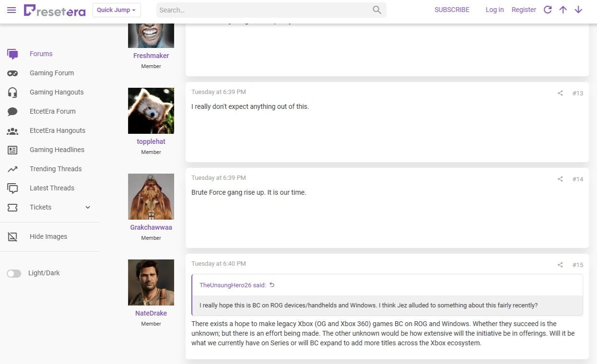Share post #13 using its share icon

[560, 93]
